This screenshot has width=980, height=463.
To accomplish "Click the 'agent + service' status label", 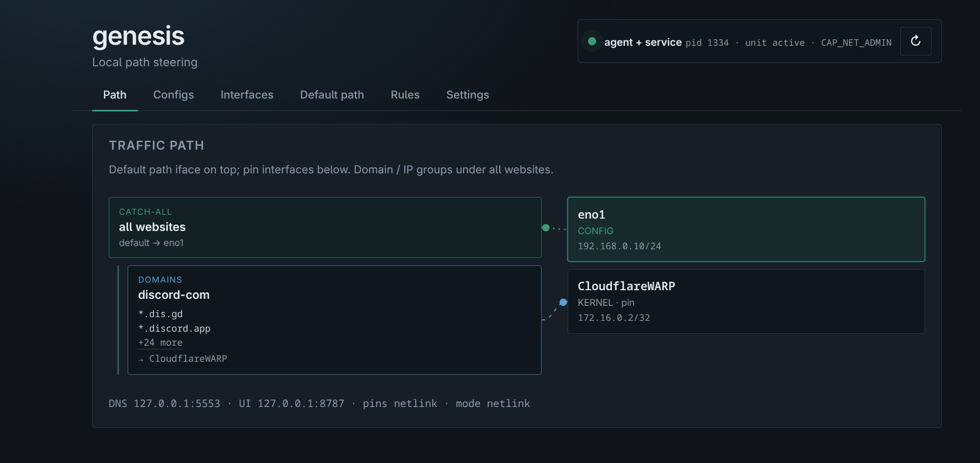I will [643, 42].
